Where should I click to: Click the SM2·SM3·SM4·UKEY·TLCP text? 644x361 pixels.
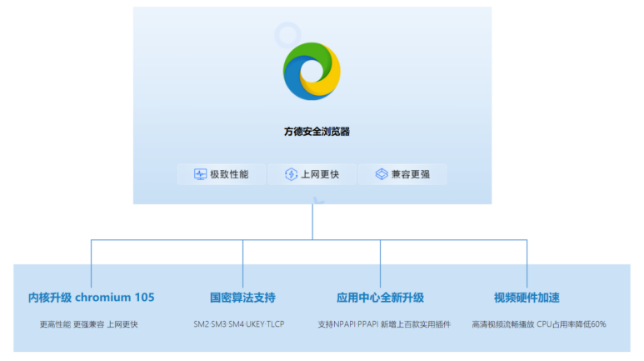point(239,324)
